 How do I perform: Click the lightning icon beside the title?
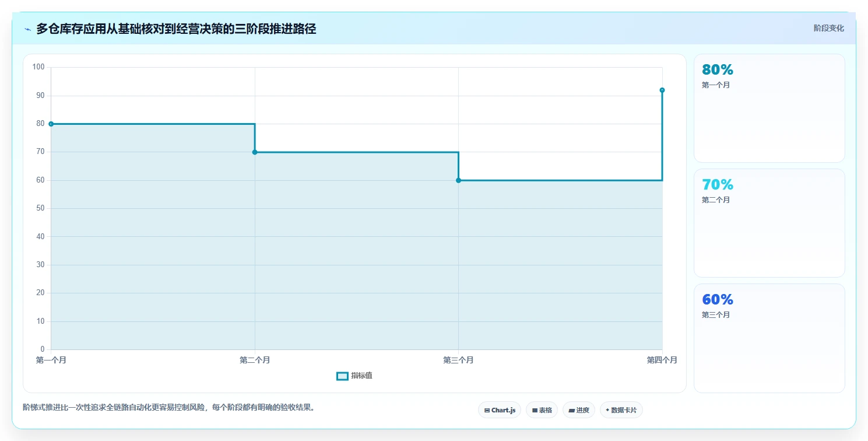(27, 29)
